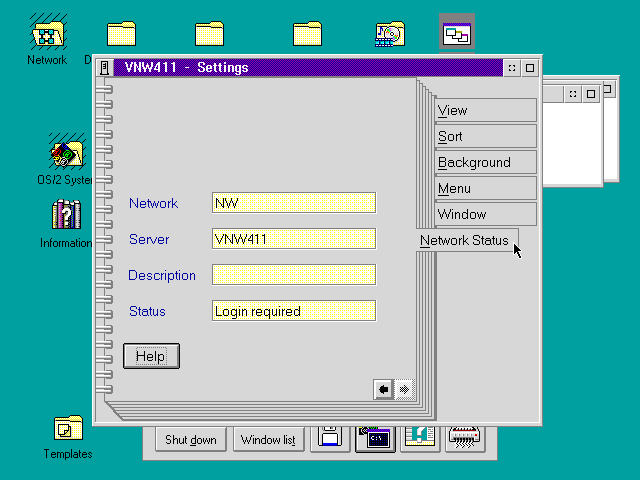
Task: Switch to the Sort tab
Action: 485,136
